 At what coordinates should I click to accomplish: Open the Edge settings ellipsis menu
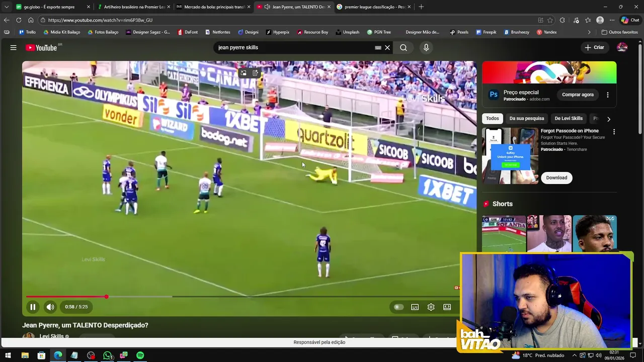click(x=612, y=20)
